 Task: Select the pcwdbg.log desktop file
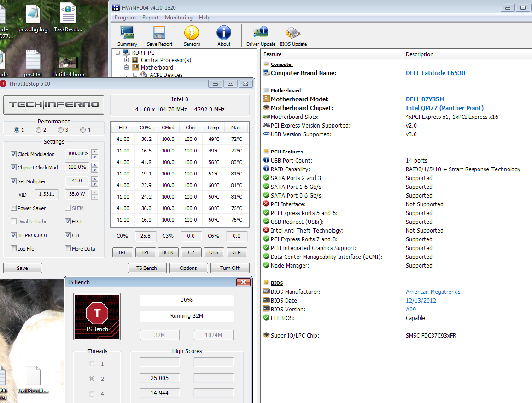(x=33, y=18)
